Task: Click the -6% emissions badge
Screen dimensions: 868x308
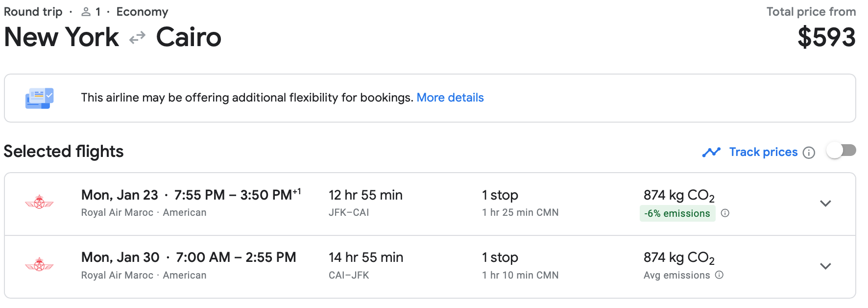Action: [x=677, y=213]
